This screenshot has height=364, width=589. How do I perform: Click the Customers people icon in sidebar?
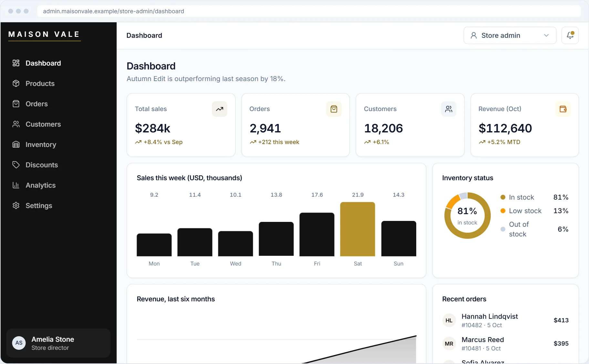coord(16,124)
